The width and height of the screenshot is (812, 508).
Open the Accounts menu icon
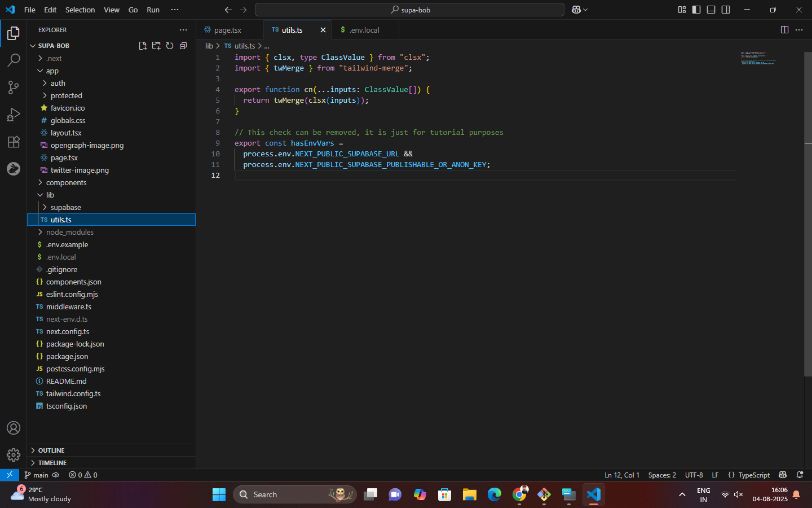tap(14, 428)
